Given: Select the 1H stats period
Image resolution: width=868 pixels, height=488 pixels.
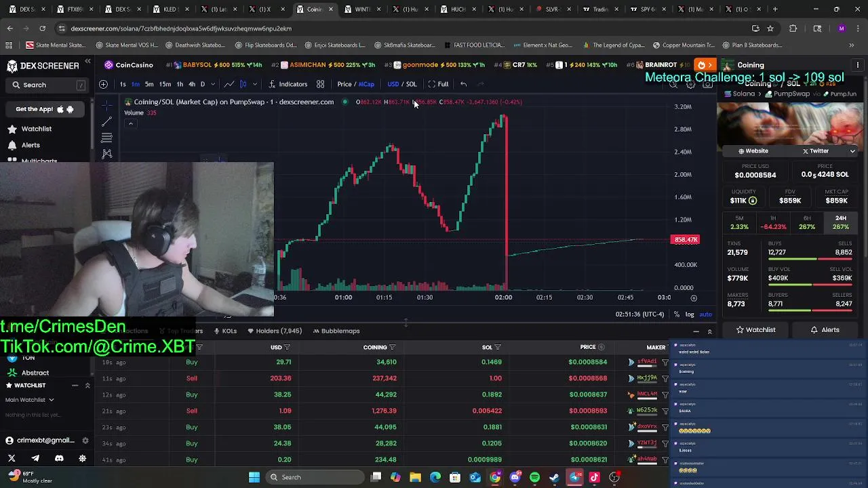Looking at the screenshot, I should (x=773, y=222).
